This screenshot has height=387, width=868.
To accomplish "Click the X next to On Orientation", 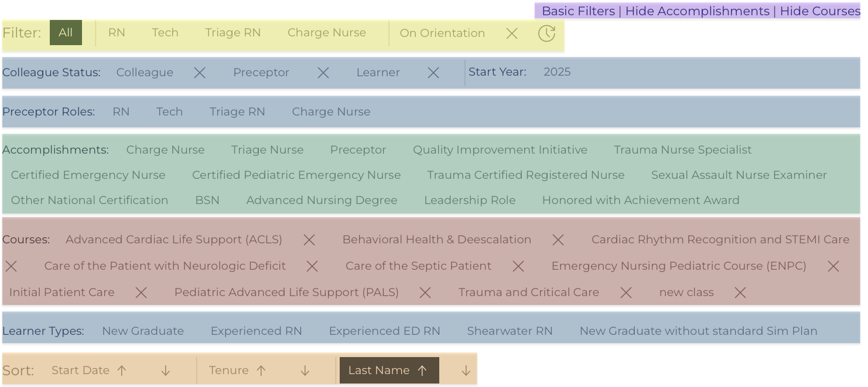I will click(512, 33).
